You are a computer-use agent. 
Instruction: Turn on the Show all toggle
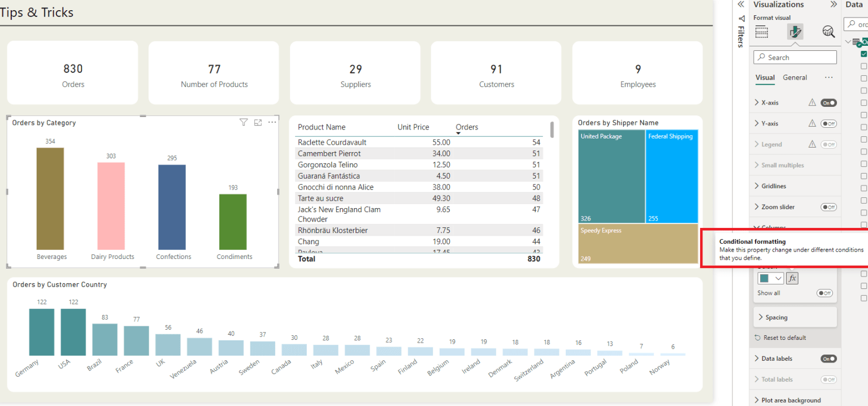click(824, 293)
